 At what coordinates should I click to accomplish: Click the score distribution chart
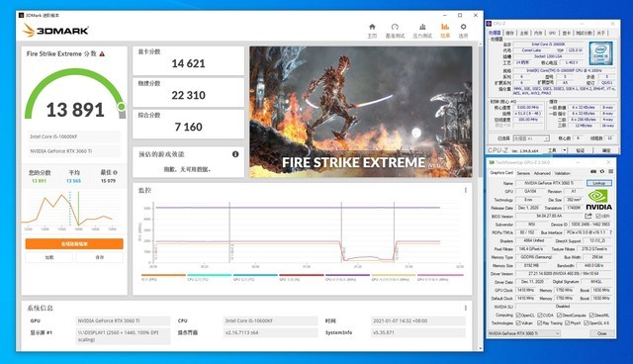[x=72, y=211]
